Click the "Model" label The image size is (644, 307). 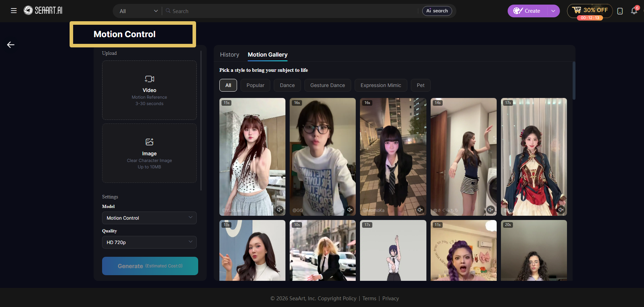[108, 207]
